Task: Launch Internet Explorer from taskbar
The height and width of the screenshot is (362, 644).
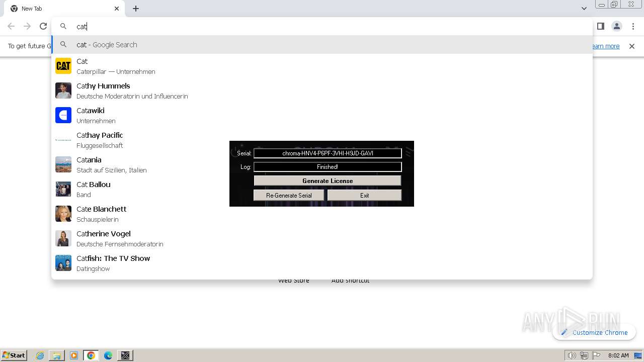Action: pyautogui.click(x=40, y=355)
